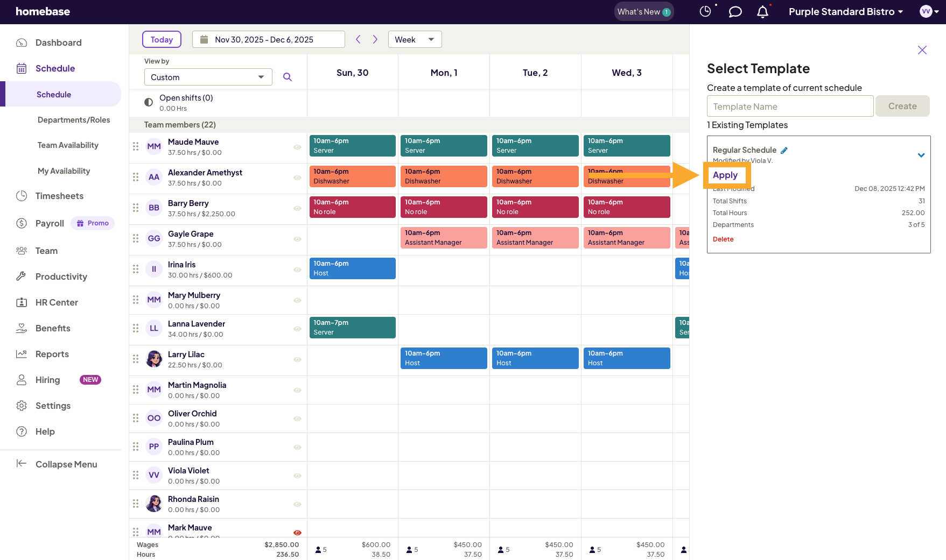Open Purple Standard Bistro location dropdown

click(x=845, y=12)
